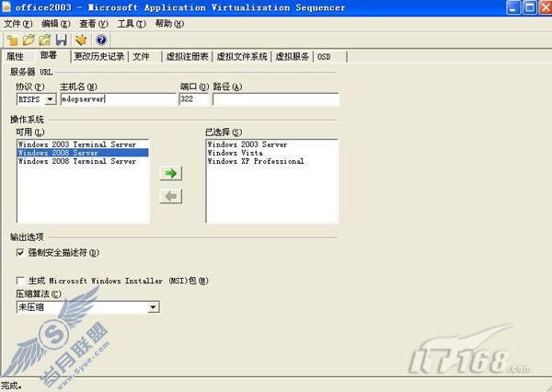Click the New Package toolbar icon
The width and height of the screenshot is (552, 392).
(x=13, y=40)
